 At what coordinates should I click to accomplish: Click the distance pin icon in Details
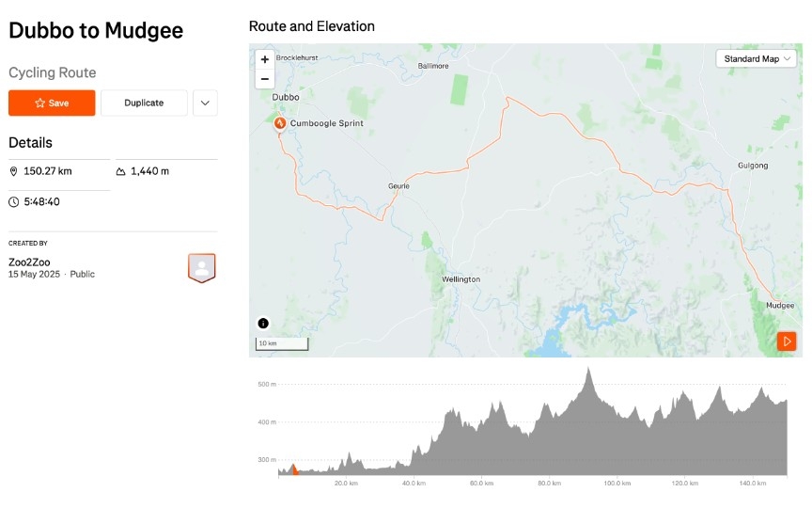point(14,171)
